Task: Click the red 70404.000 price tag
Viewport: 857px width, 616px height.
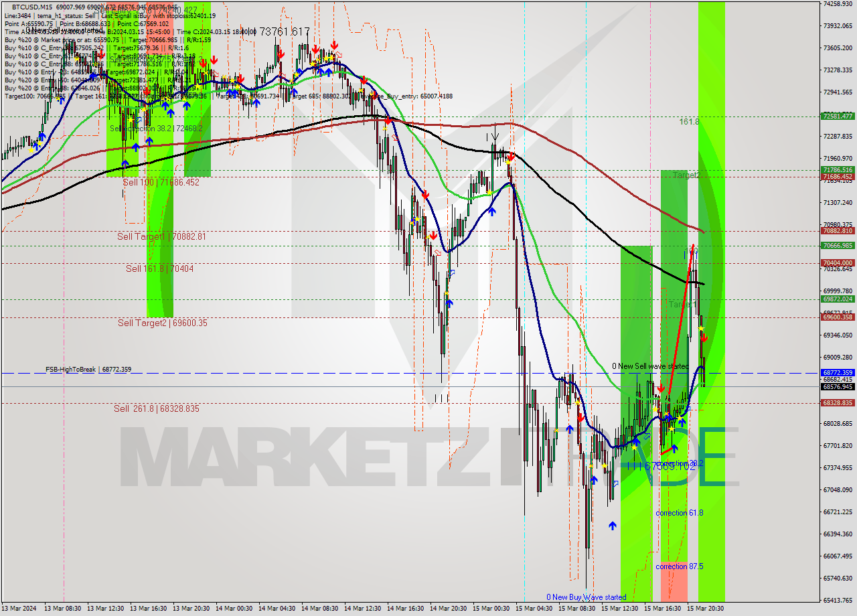Action: (x=838, y=262)
